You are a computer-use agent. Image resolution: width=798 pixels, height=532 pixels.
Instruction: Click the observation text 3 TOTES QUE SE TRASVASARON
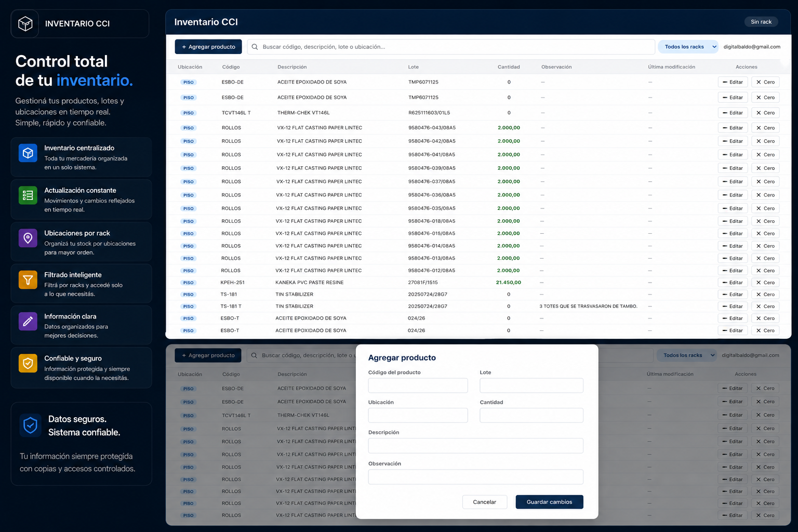[x=588, y=307]
